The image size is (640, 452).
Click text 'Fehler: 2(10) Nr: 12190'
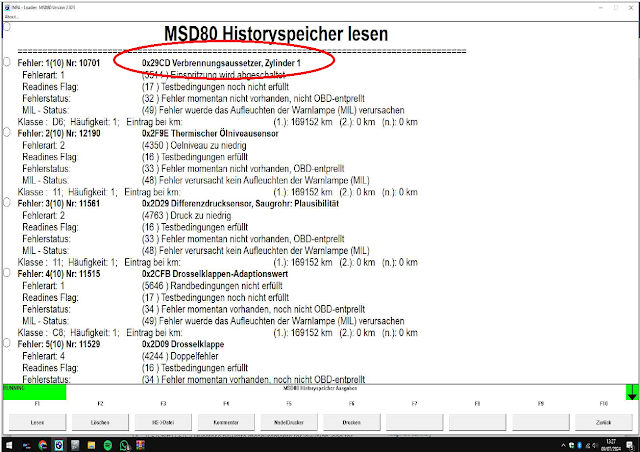click(x=59, y=133)
